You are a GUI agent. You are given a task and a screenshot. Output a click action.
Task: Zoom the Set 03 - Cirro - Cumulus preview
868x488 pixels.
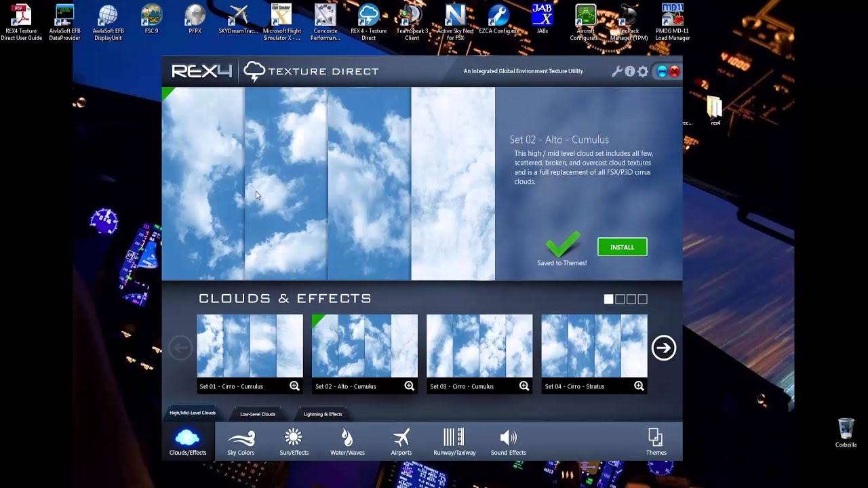point(524,386)
